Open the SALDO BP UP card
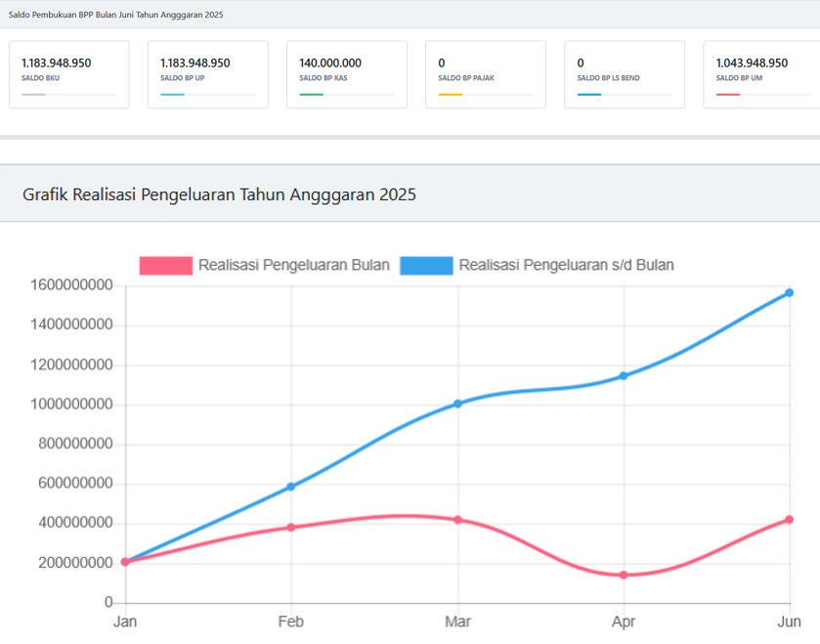Viewport: 820px width, 644px height. [207, 73]
